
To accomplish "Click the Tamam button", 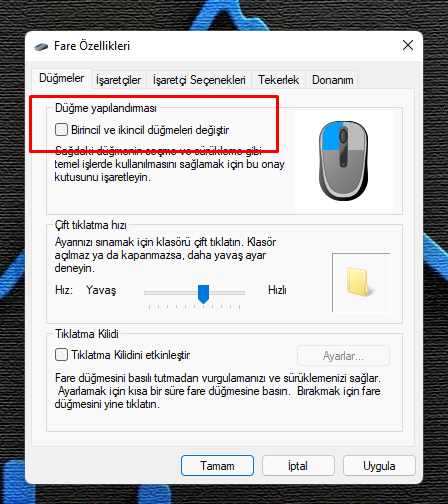I will [217, 466].
